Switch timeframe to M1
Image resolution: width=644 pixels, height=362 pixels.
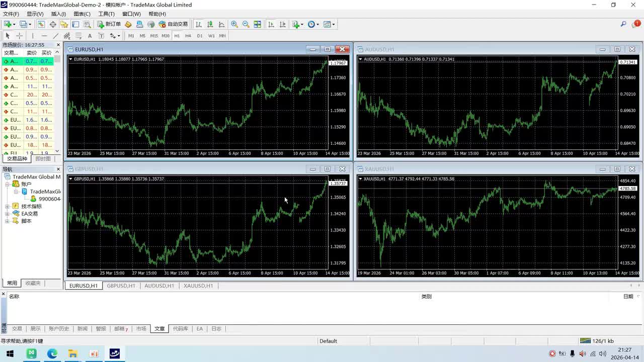[131, 36]
